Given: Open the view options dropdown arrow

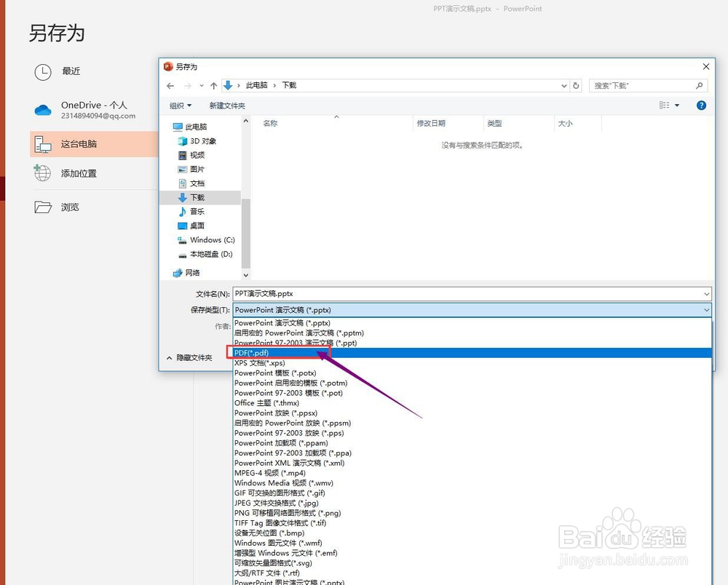Looking at the screenshot, I should pyautogui.click(x=677, y=106).
